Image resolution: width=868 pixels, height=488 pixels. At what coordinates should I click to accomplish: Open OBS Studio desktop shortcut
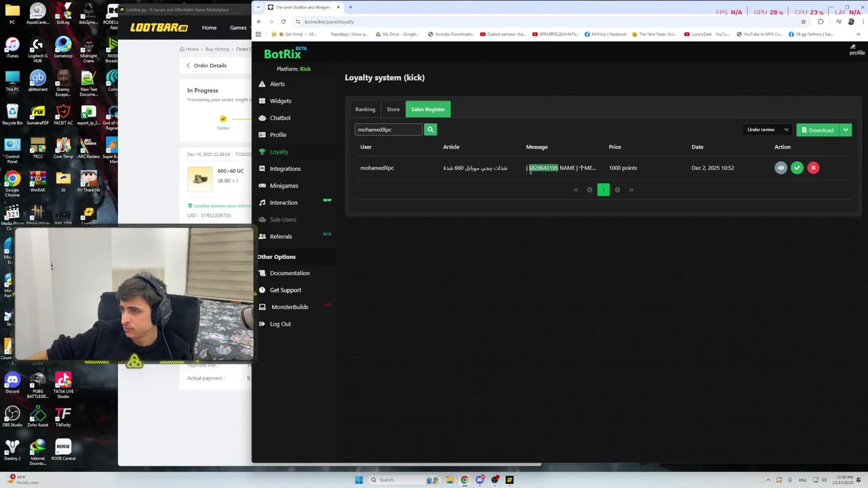pyautogui.click(x=12, y=418)
